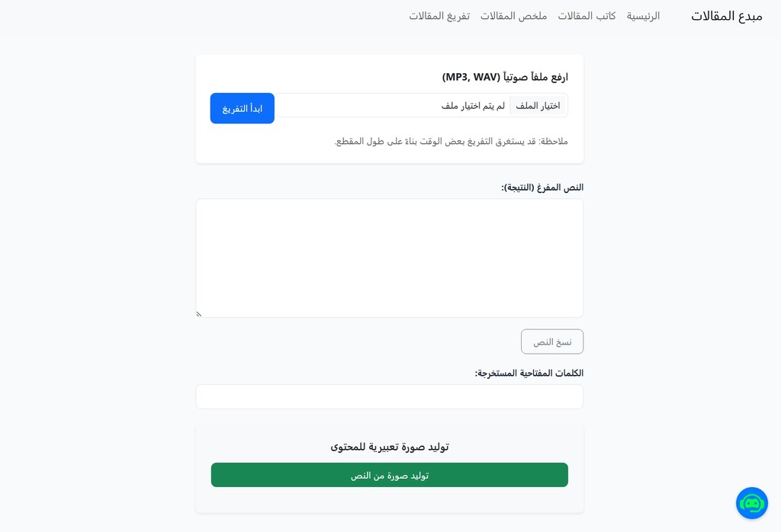Open the chatbot assistant icon
781x532 pixels.
(x=751, y=503)
